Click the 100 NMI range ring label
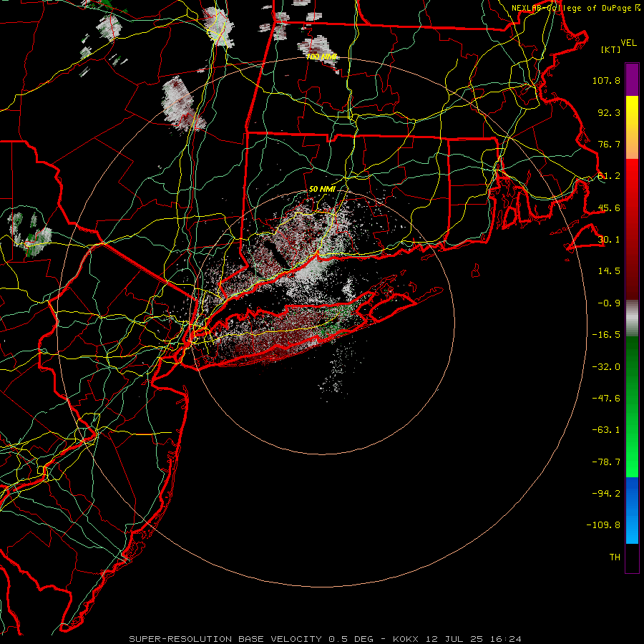644x644 pixels. pyautogui.click(x=321, y=57)
